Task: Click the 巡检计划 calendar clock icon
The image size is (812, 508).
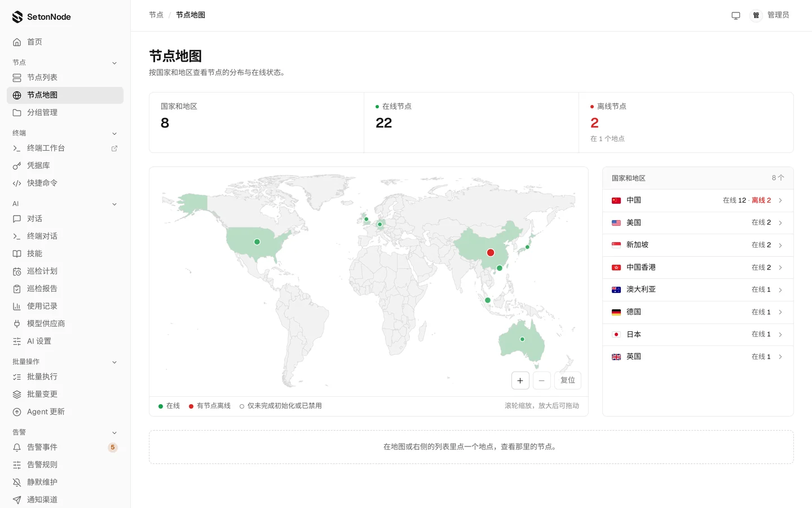Action: [17, 271]
